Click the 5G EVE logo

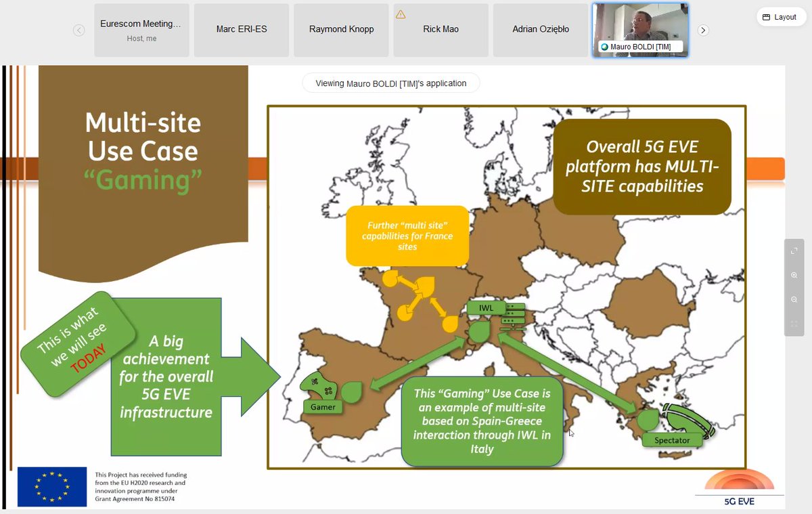tap(739, 489)
